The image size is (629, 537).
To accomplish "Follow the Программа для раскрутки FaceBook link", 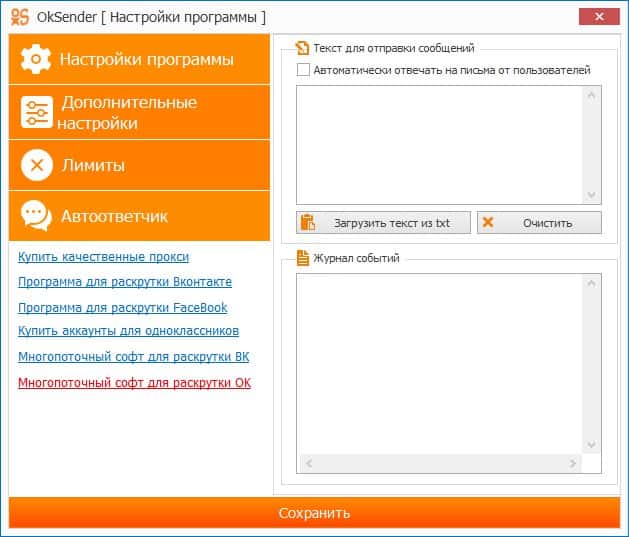I will click(122, 308).
